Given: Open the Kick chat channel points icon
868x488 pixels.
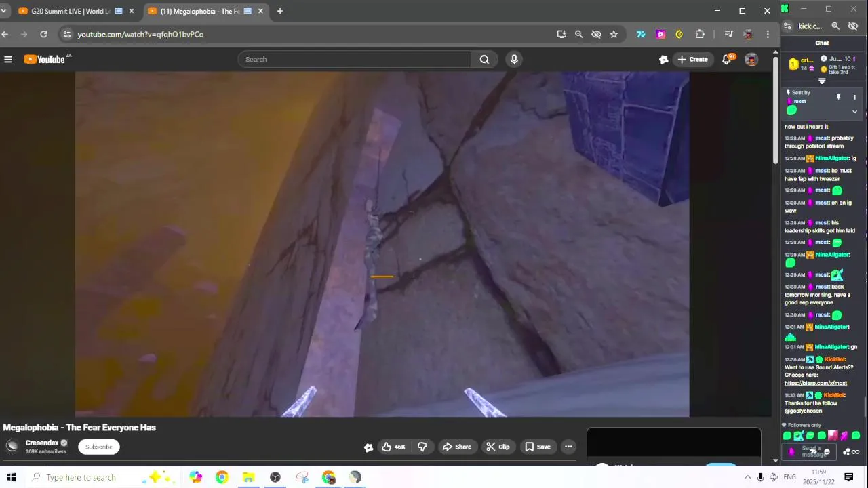Looking at the screenshot, I should tap(846, 452).
